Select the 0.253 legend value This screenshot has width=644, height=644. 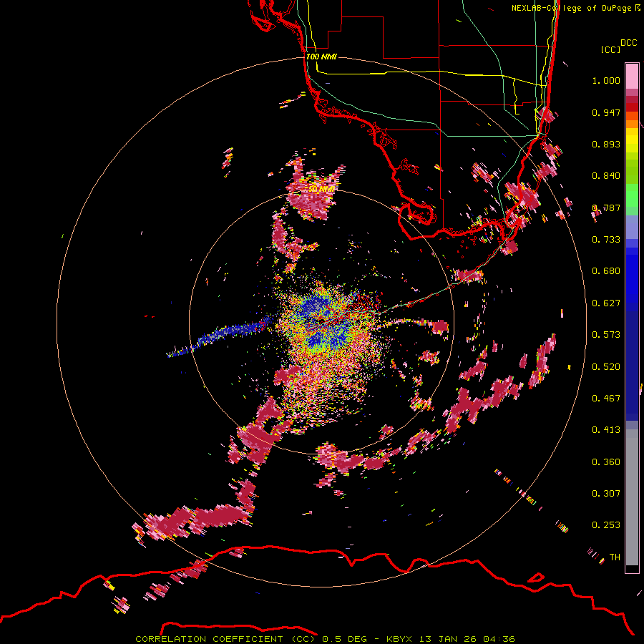pos(606,525)
